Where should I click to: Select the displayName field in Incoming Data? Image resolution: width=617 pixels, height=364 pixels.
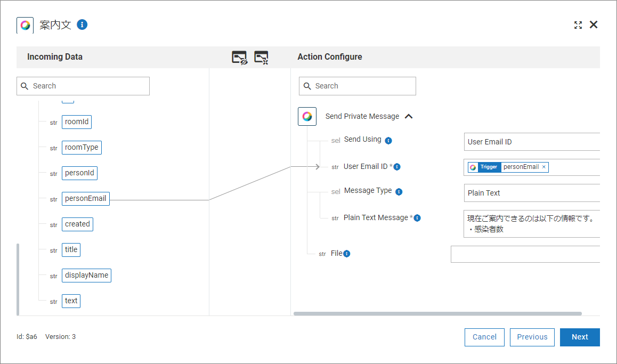pos(86,276)
